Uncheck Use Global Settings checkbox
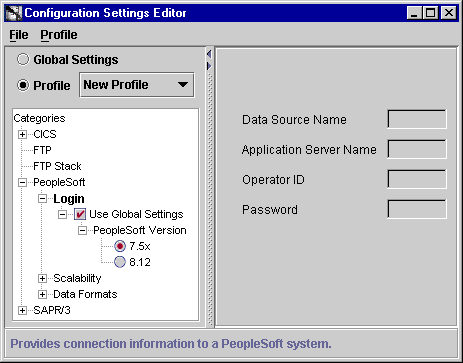Viewport: 463px width, 363px height. click(x=80, y=214)
